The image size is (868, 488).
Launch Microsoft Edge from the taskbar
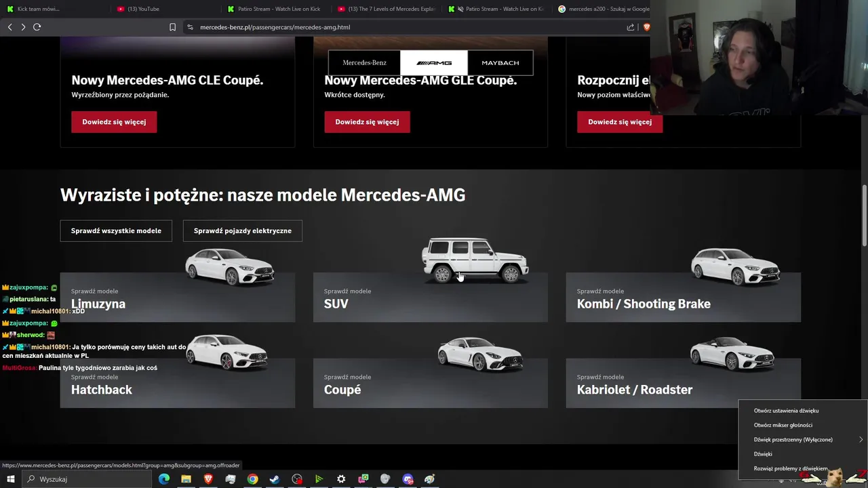tap(163, 479)
